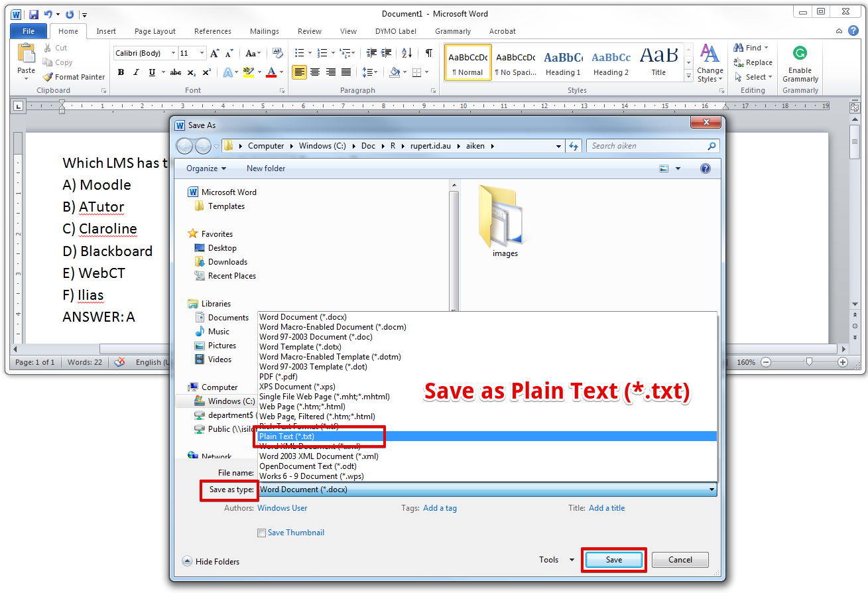The image size is (868, 593).
Task: Open the File tab
Action: pos(29,31)
